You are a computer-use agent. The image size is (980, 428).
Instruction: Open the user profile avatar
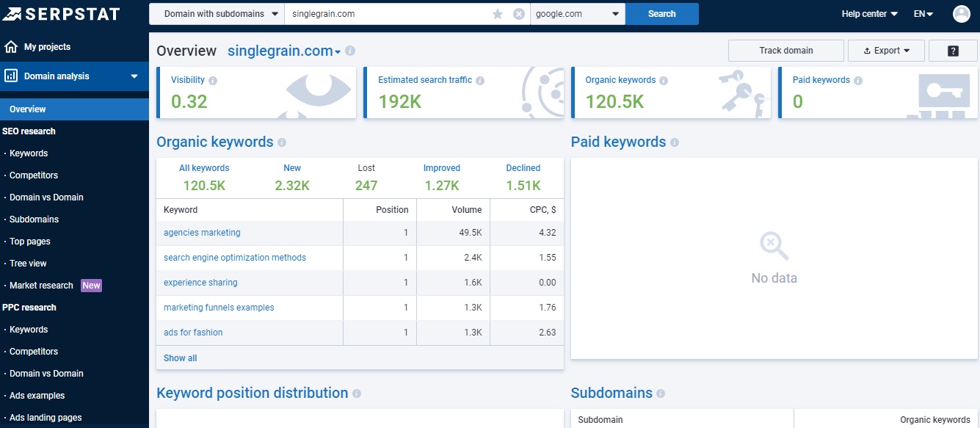pyautogui.click(x=961, y=14)
